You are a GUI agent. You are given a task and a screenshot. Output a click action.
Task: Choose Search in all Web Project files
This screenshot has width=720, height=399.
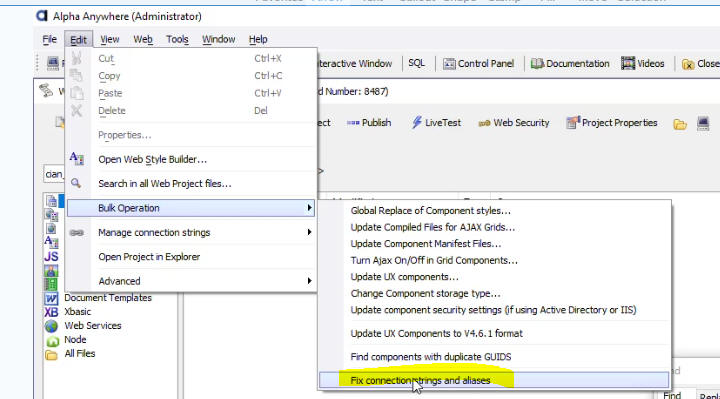165,184
